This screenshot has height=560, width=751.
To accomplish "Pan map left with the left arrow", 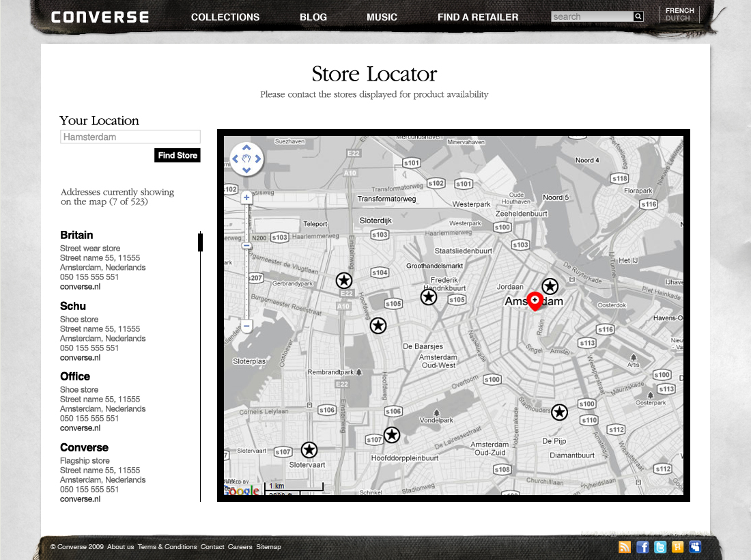I will [235, 159].
